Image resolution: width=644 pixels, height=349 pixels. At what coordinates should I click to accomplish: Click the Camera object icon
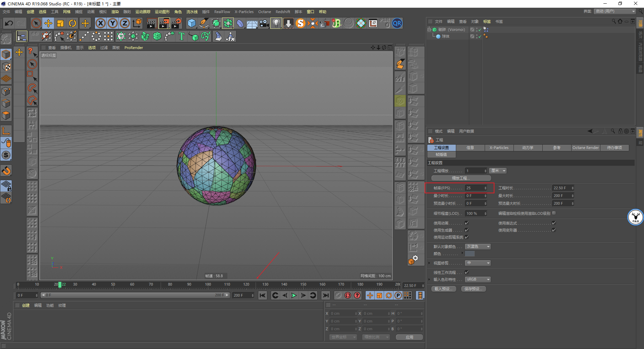pos(264,23)
